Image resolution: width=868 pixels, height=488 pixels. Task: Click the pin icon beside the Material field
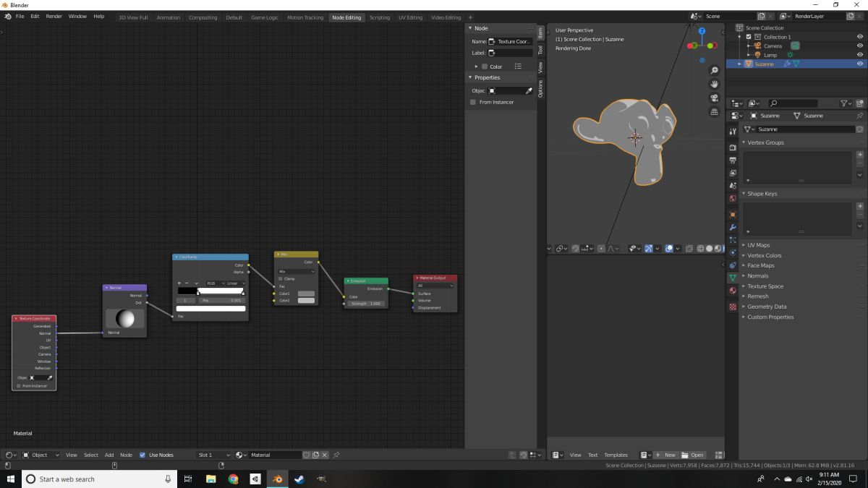click(336, 455)
